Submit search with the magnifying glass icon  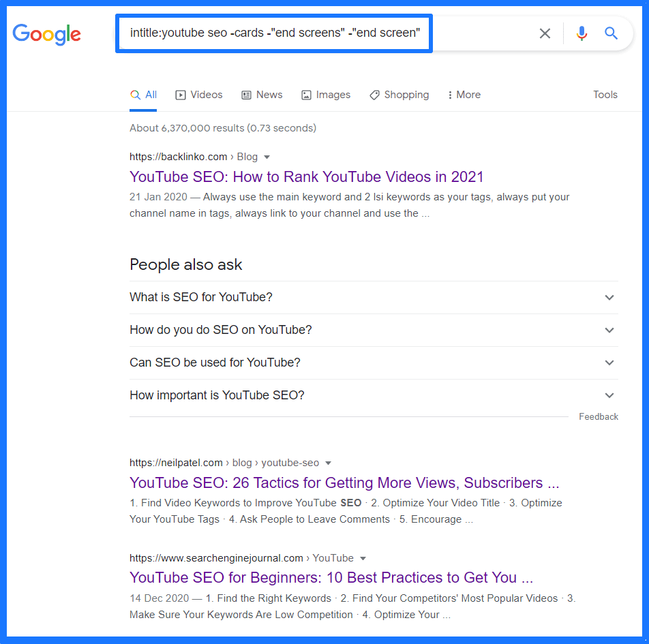click(611, 33)
